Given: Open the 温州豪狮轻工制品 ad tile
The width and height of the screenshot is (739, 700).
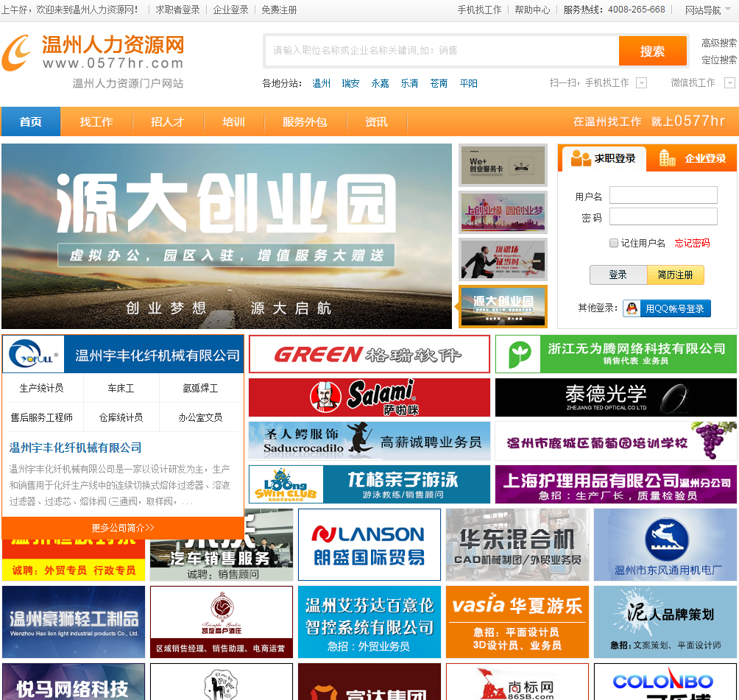Looking at the screenshot, I should [74, 622].
